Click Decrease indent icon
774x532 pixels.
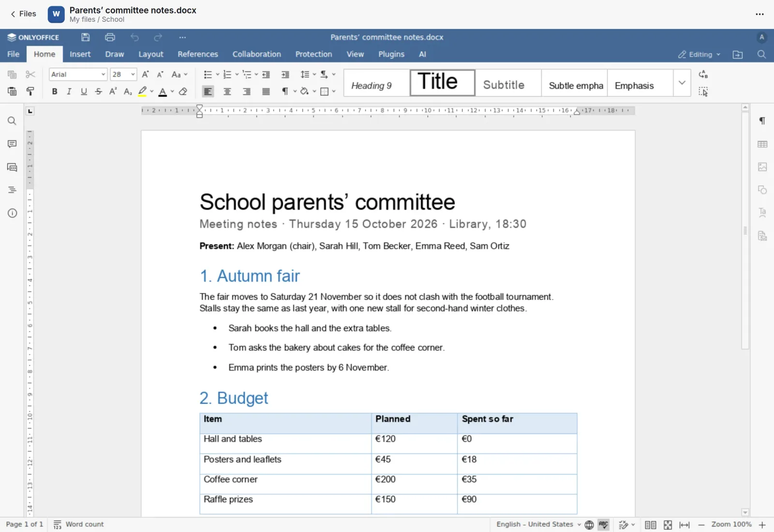tap(266, 74)
